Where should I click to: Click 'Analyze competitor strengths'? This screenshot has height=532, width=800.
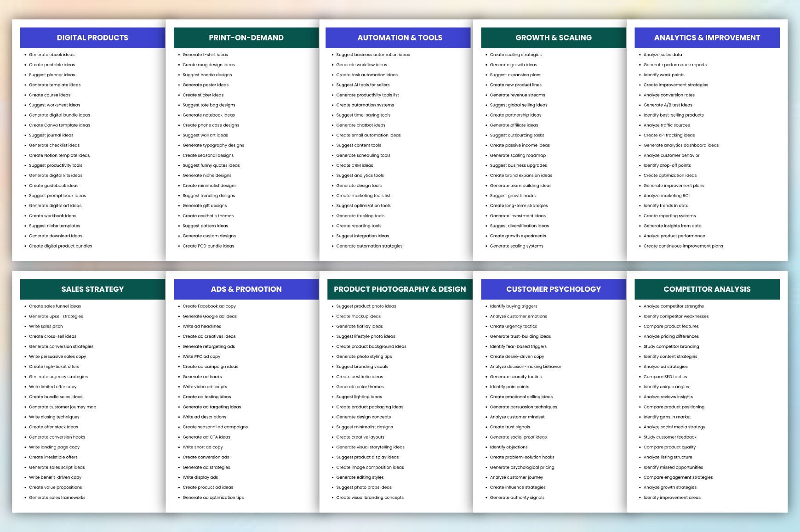[x=674, y=306]
